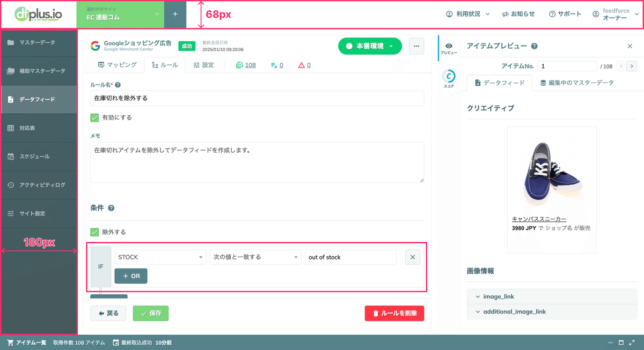Uncheck the 除外する checkbox
This screenshot has width=644, height=350.
(x=95, y=233)
